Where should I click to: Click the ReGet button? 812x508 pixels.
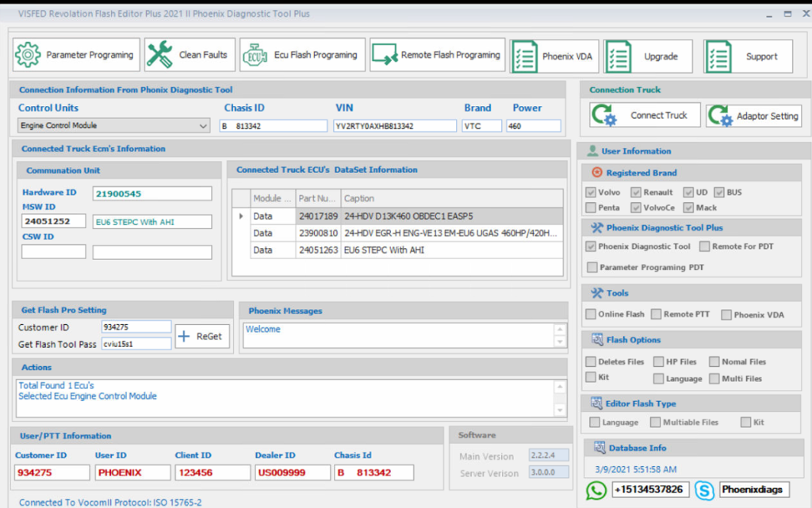[x=202, y=336]
